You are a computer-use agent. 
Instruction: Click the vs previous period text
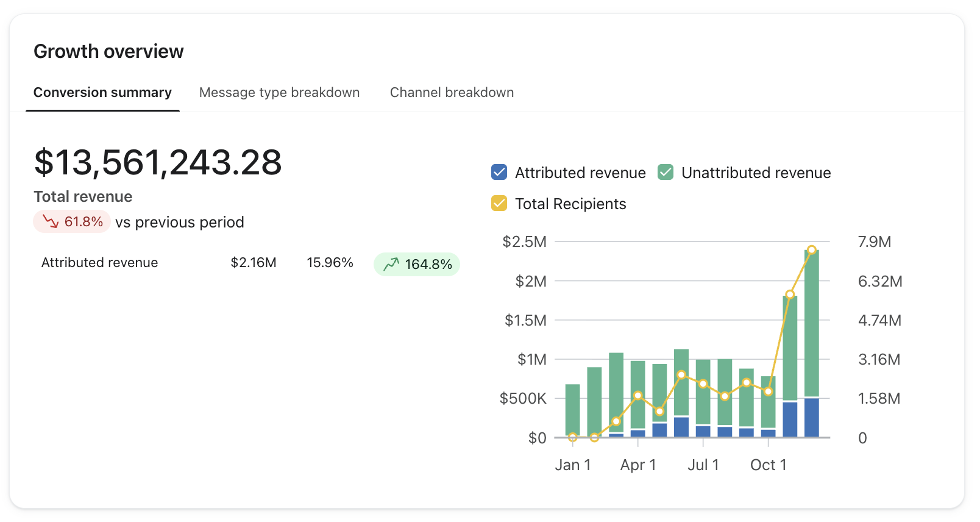click(x=180, y=222)
